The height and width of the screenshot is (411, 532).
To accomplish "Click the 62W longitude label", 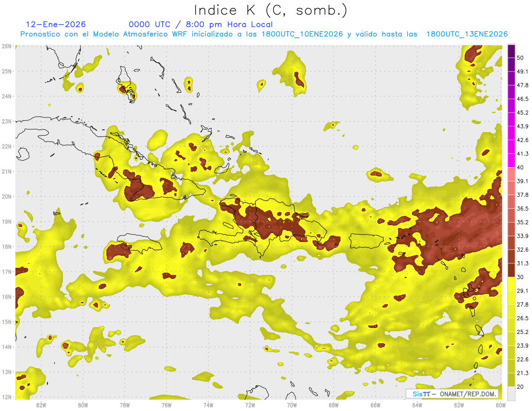I will tap(459, 405).
